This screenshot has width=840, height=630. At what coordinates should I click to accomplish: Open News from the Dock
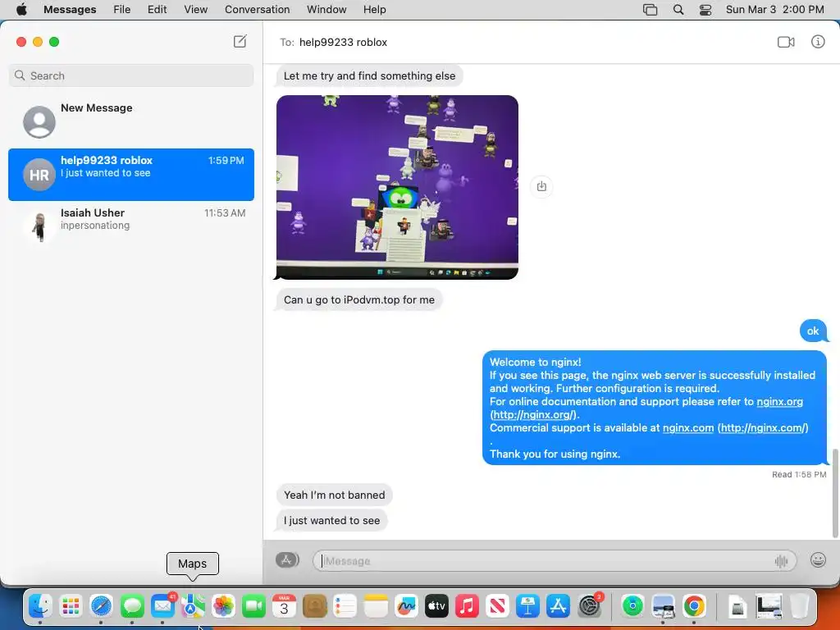pos(497,606)
